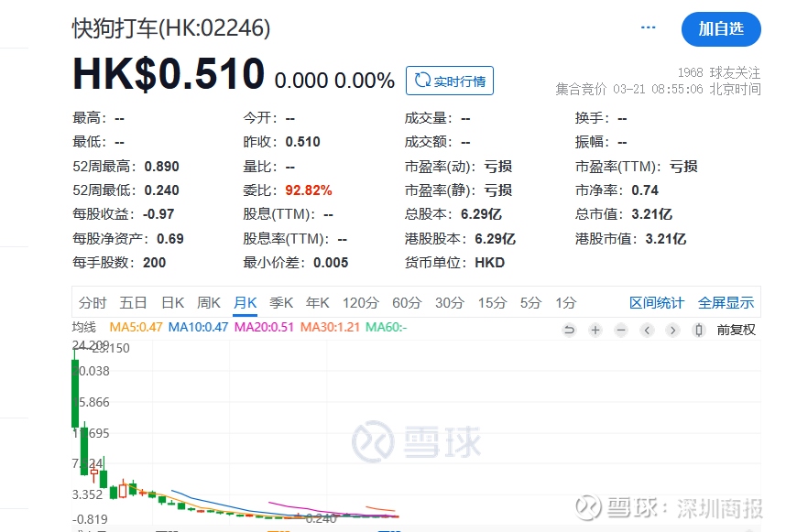Click the 加自选 button
786x532 pixels.
pyautogui.click(x=721, y=29)
